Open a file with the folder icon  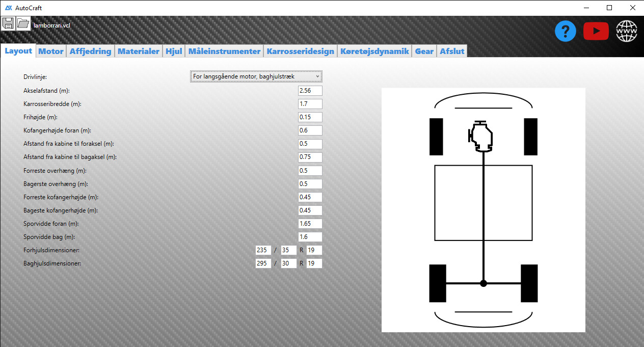pyautogui.click(x=23, y=23)
